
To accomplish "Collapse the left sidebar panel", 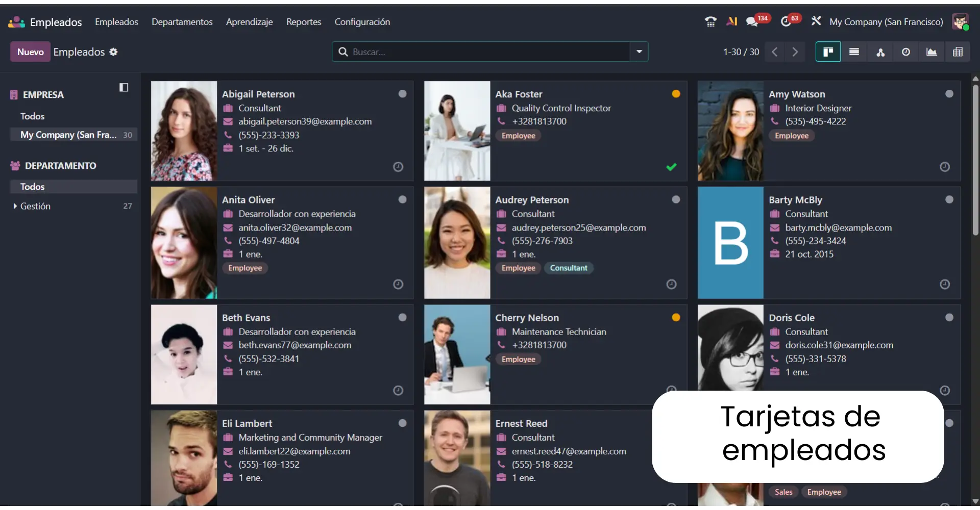I will [x=124, y=88].
